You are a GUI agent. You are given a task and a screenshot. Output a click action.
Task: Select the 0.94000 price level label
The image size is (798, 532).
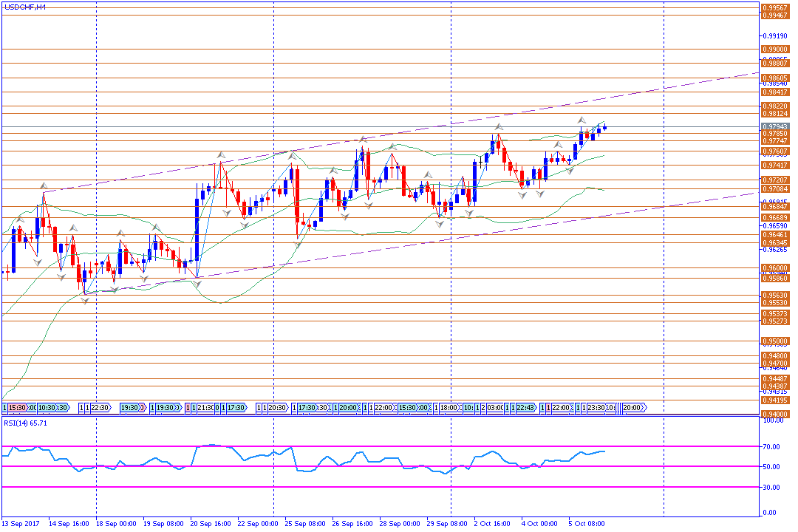coord(774,414)
